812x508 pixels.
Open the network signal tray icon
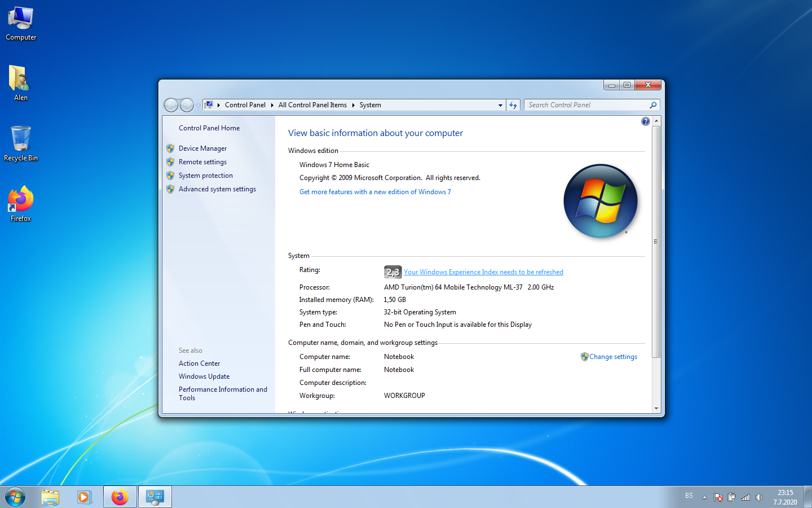point(745,497)
